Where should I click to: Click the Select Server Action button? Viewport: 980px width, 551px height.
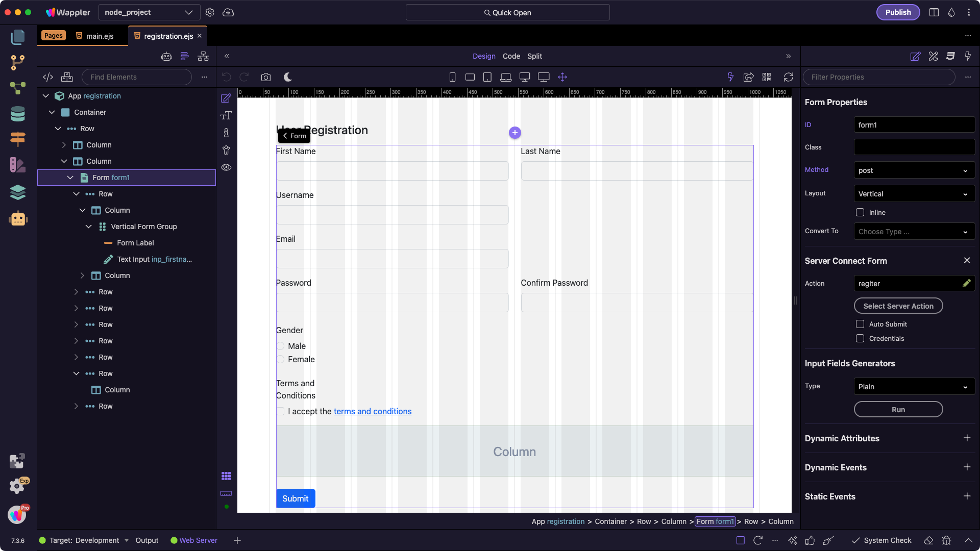[898, 306]
